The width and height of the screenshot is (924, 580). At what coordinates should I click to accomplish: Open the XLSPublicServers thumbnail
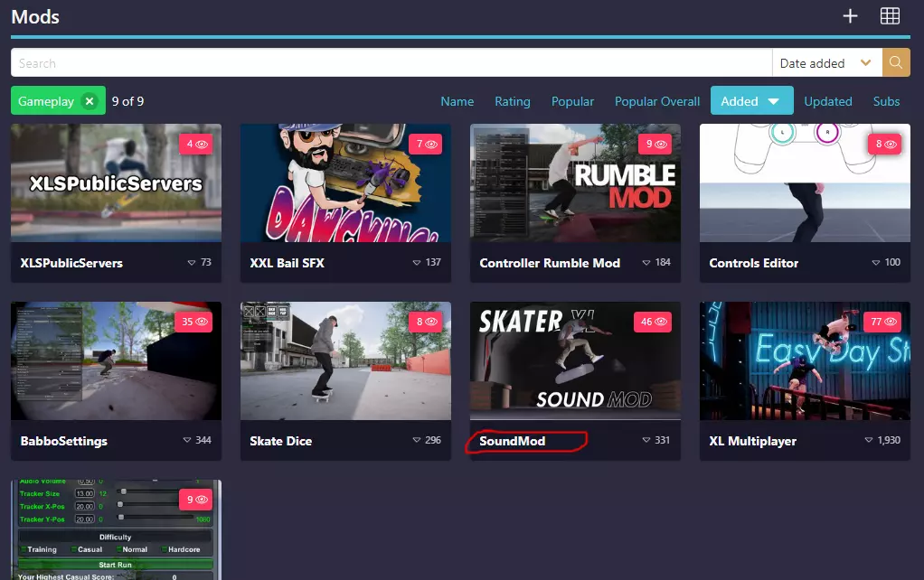116,183
